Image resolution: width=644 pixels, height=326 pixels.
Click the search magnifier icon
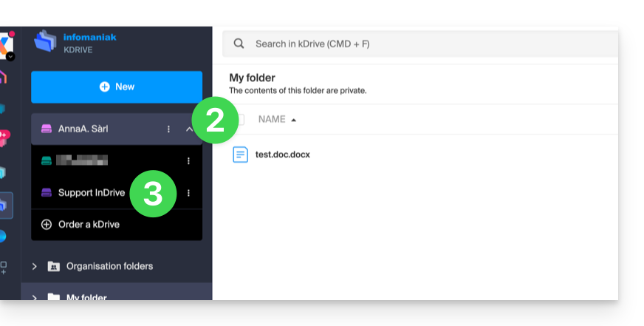point(239,44)
